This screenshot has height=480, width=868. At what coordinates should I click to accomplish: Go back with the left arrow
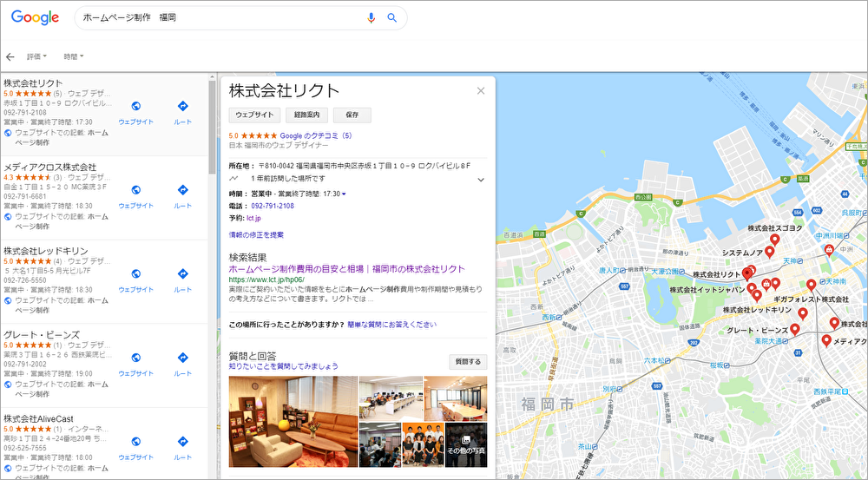pos(10,56)
